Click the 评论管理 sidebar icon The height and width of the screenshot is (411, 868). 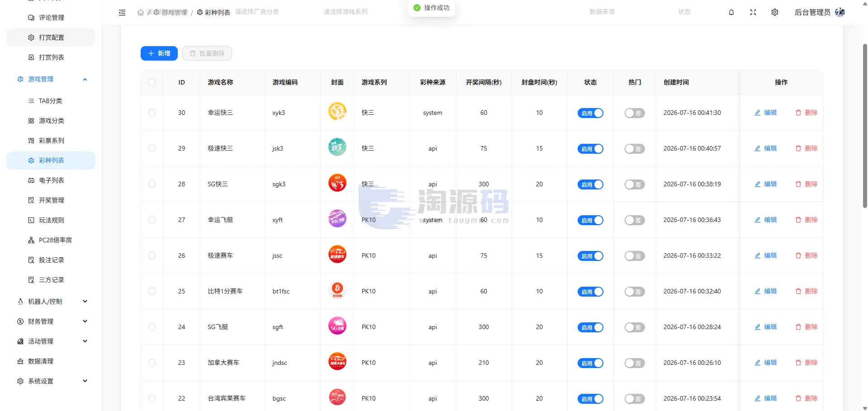31,18
